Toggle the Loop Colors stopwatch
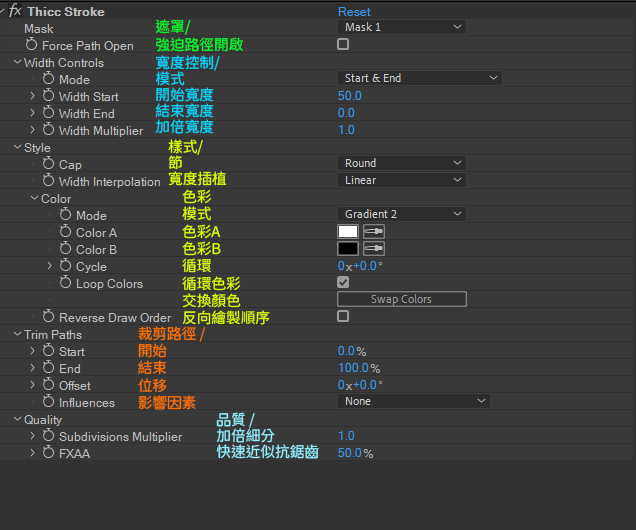The height and width of the screenshot is (530, 636). coord(65,283)
